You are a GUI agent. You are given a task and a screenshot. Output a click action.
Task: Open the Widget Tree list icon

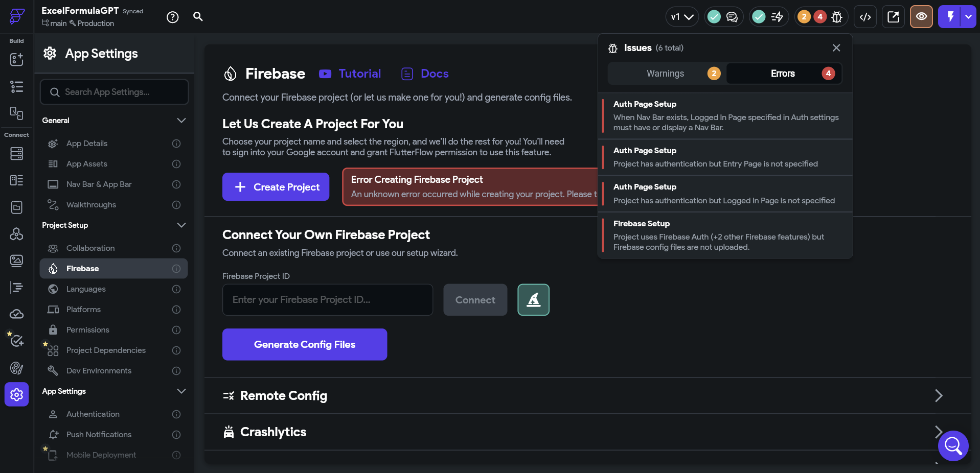(16, 87)
